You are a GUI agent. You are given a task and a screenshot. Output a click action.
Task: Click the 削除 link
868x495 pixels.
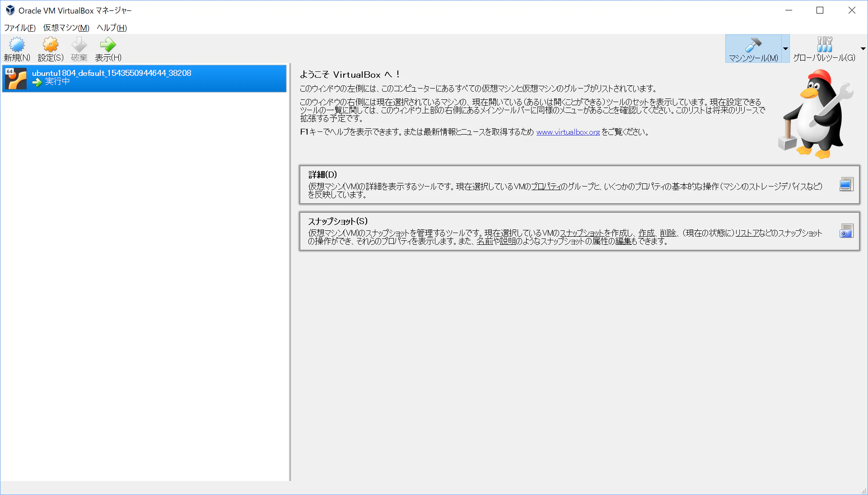pos(668,233)
